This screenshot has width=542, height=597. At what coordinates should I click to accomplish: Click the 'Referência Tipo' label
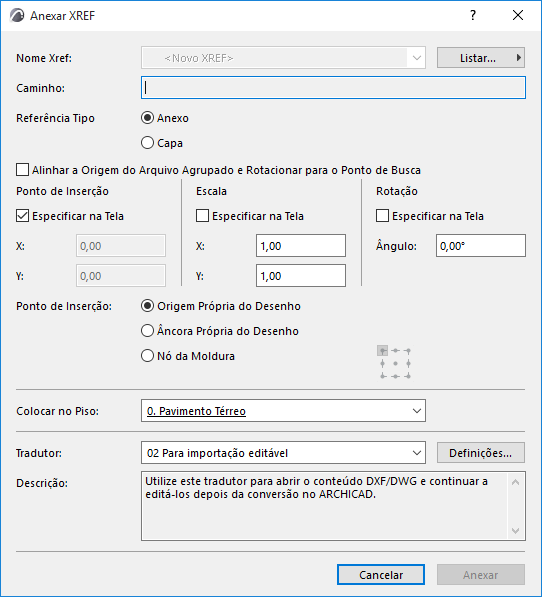pyautogui.click(x=55, y=118)
